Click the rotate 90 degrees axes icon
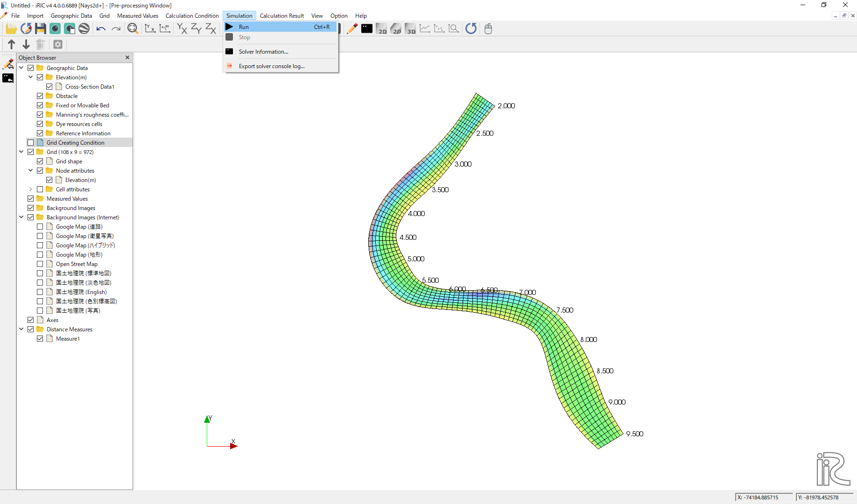Image resolution: width=857 pixels, height=504 pixels. 165,29
